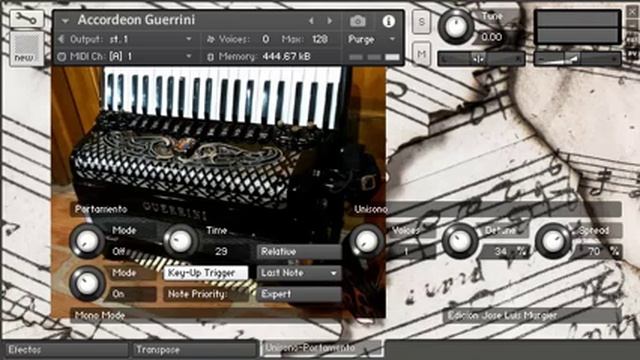640x360 pixels.
Task: Mute the instrument with M button
Action: click(421, 53)
